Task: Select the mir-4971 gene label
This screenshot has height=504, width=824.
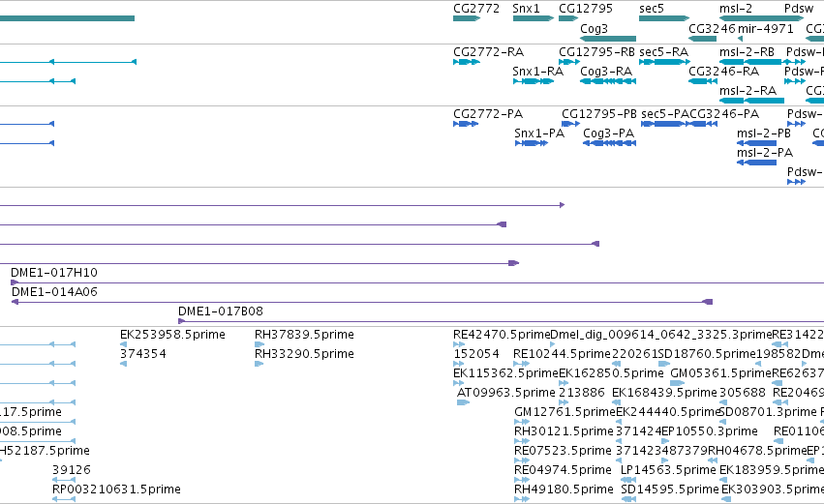Action: click(x=766, y=28)
